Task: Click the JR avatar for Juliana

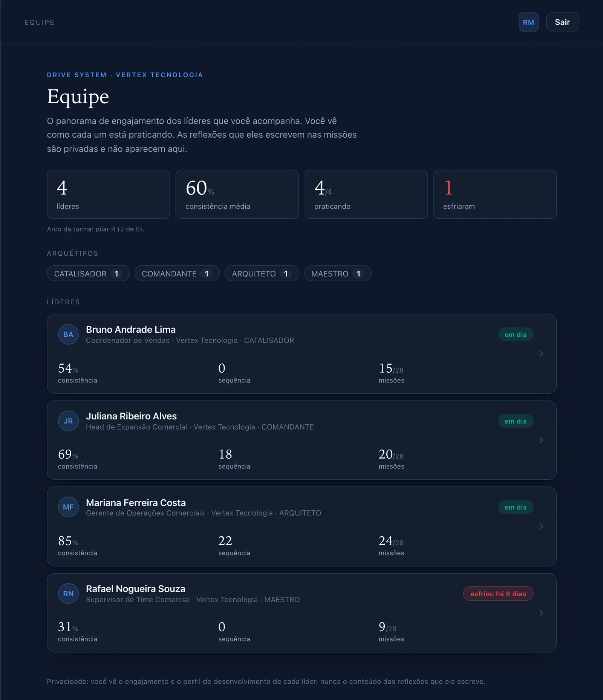Action: 68,421
